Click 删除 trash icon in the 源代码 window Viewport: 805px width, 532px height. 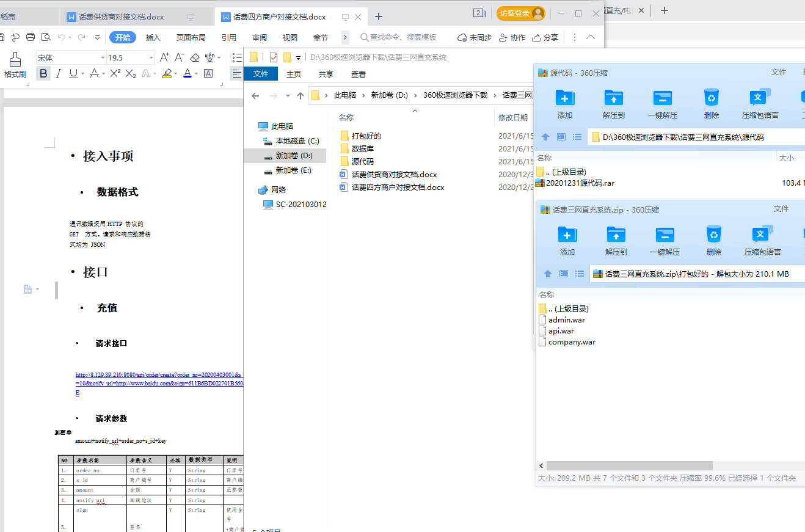tap(711, 103)
